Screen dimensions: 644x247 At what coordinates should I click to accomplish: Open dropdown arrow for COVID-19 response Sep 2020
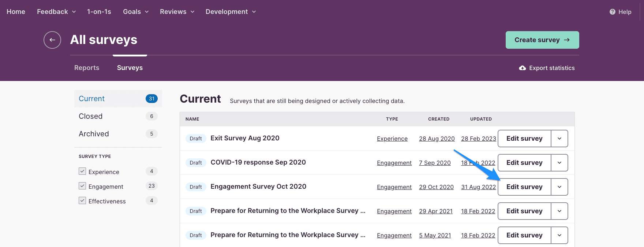coord(559,163)
